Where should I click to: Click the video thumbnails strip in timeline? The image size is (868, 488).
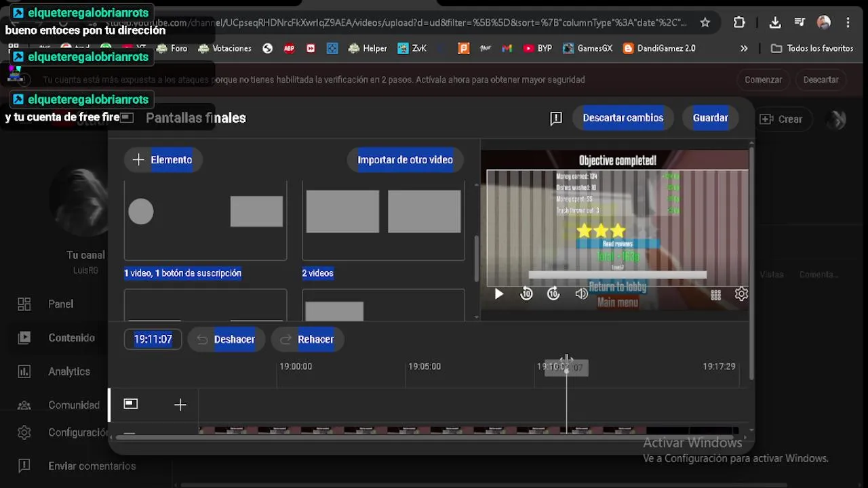pos(468,430)
